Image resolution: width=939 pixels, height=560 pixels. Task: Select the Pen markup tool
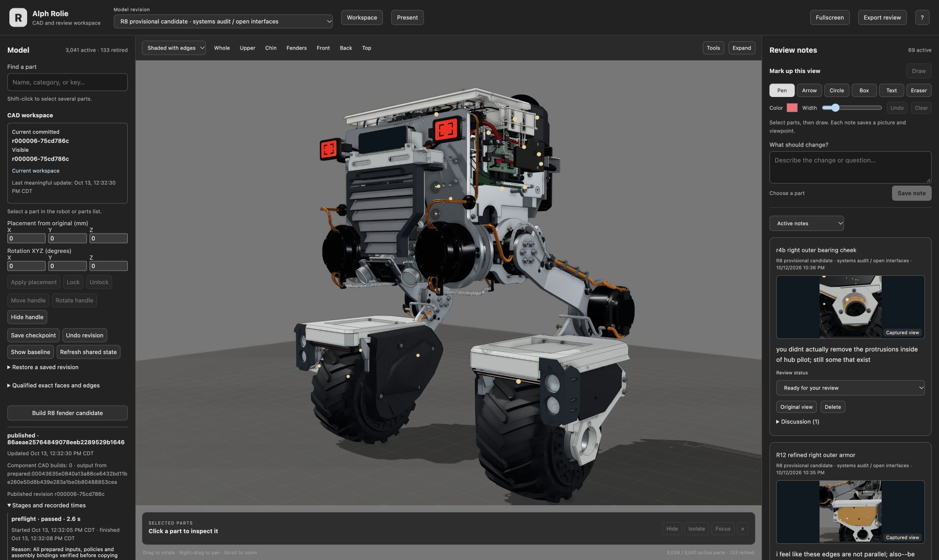(781, 90)
